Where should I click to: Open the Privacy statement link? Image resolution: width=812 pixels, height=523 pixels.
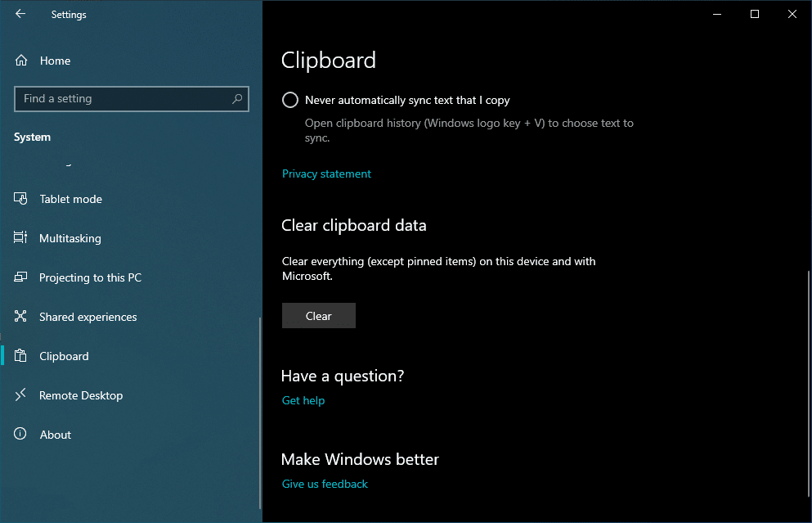[x=325, y=174]
